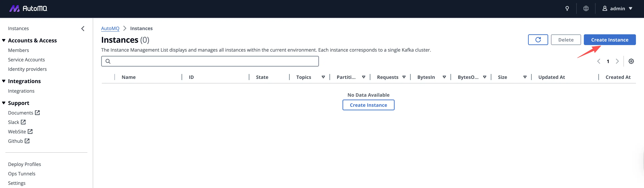Viewport: 644px width, 188px height.
Task: Select Service Accounts in sidebar
Action: click(26, 60)
